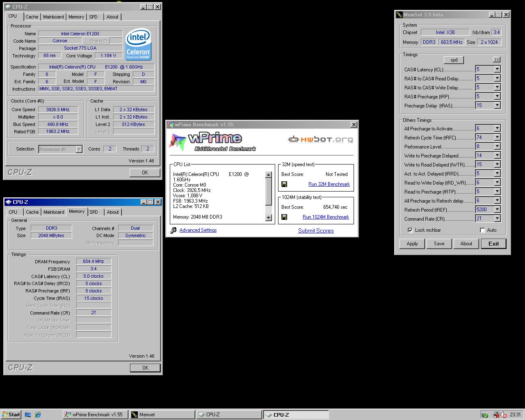Switch to Mainboard tab in top CPU-Z
Screen dimensions: 525x420
coord(53,17)
